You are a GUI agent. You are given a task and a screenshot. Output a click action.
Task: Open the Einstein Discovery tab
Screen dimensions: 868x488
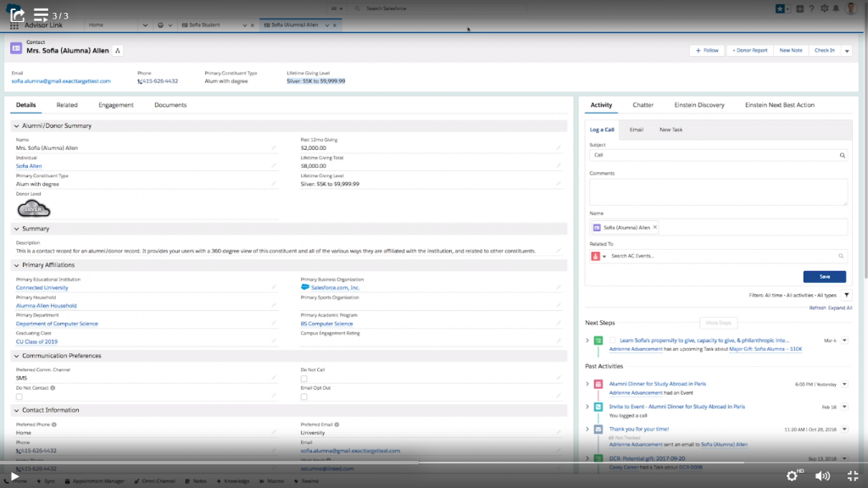click(699, 105)
